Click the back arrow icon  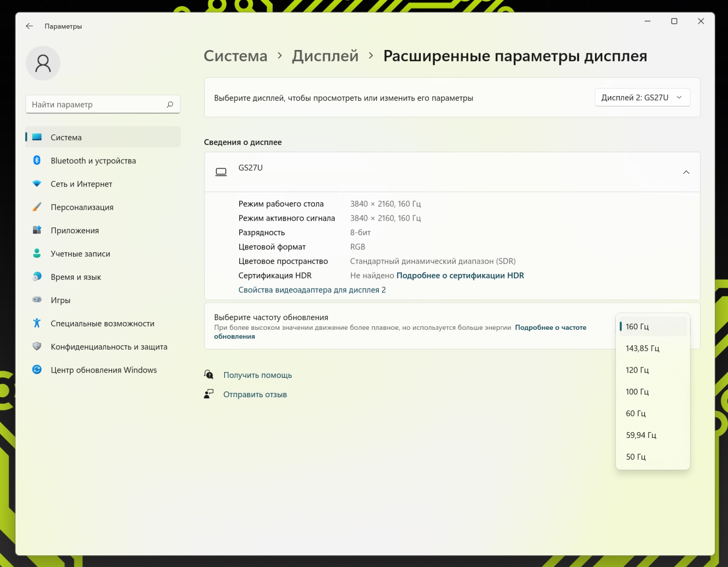point(30,26)
